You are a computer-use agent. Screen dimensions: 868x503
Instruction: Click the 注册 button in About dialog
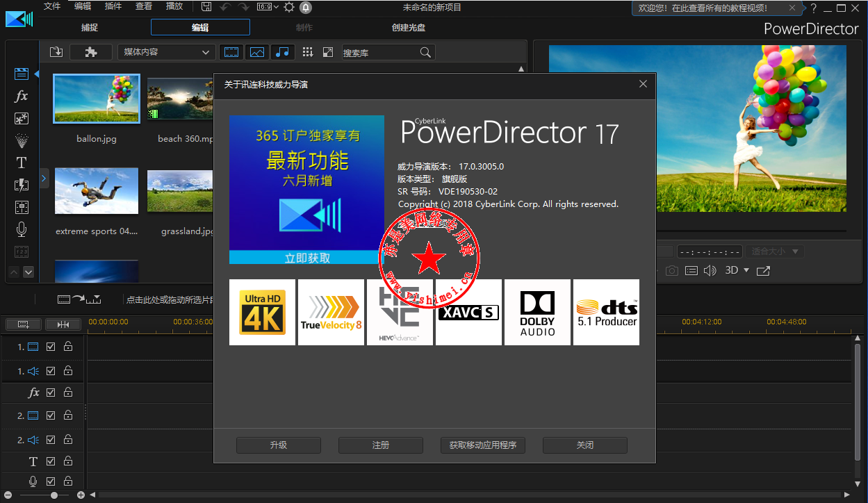[381, 445]
